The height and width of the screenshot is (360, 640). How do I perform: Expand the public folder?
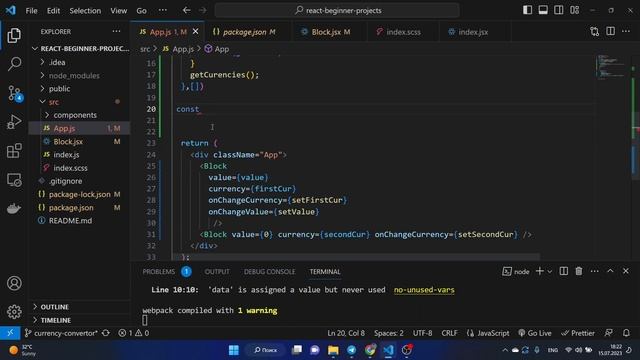[80, 89]
